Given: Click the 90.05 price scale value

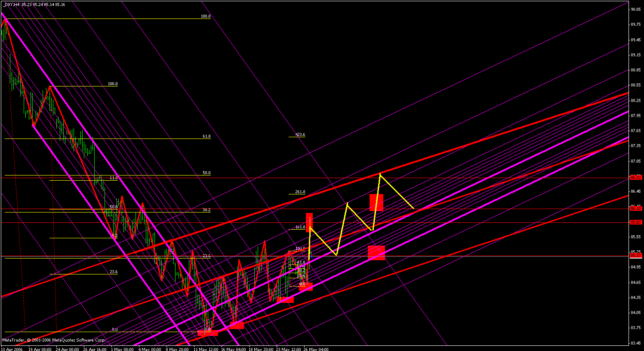Looking at the screenshot, I should 636,9.
